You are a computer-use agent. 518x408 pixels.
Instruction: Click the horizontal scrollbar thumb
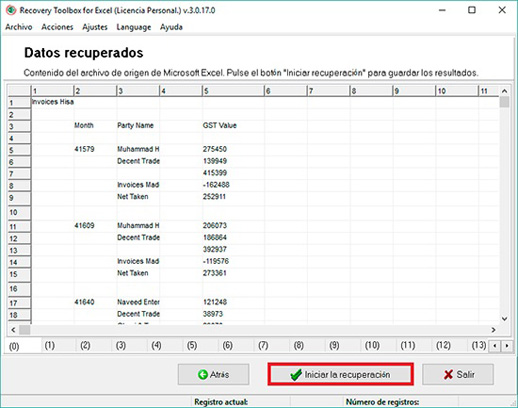pos(25,330)
